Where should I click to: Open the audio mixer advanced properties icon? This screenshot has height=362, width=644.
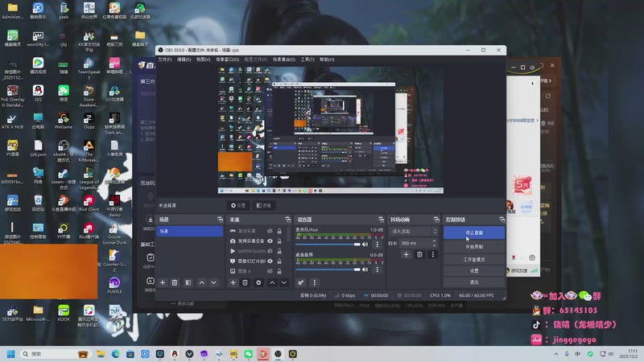(301, 282)
